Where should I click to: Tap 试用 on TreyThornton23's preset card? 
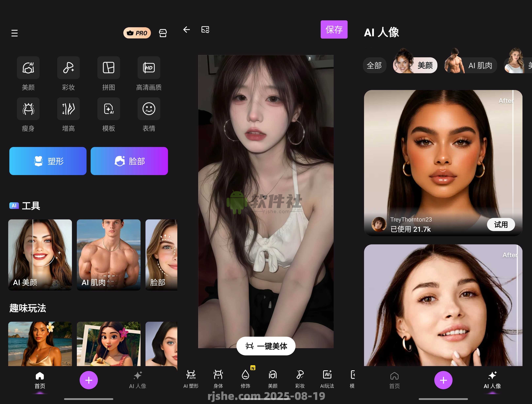(501, 224)
